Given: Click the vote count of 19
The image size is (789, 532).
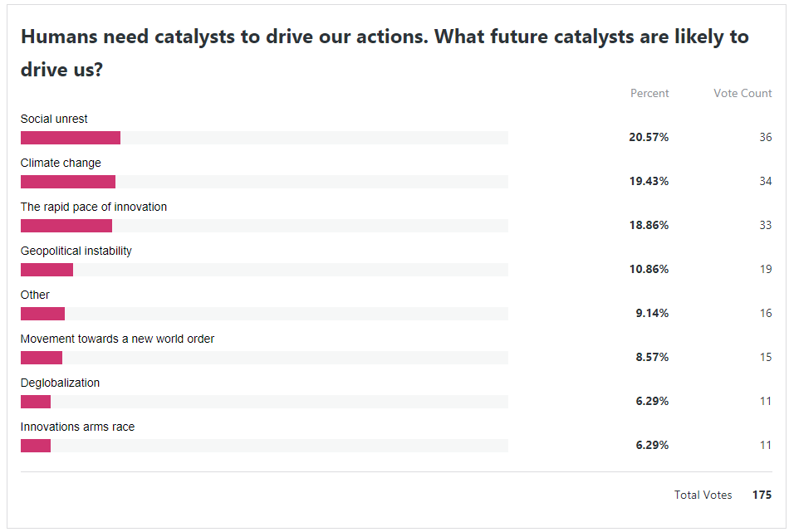Looking at the screenshot, I should [765, 269].
